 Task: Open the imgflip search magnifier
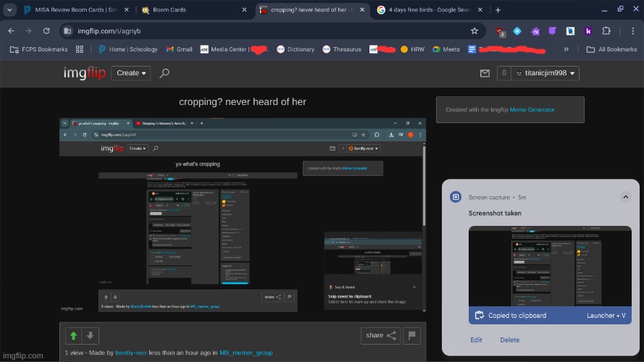coord(164,73)
